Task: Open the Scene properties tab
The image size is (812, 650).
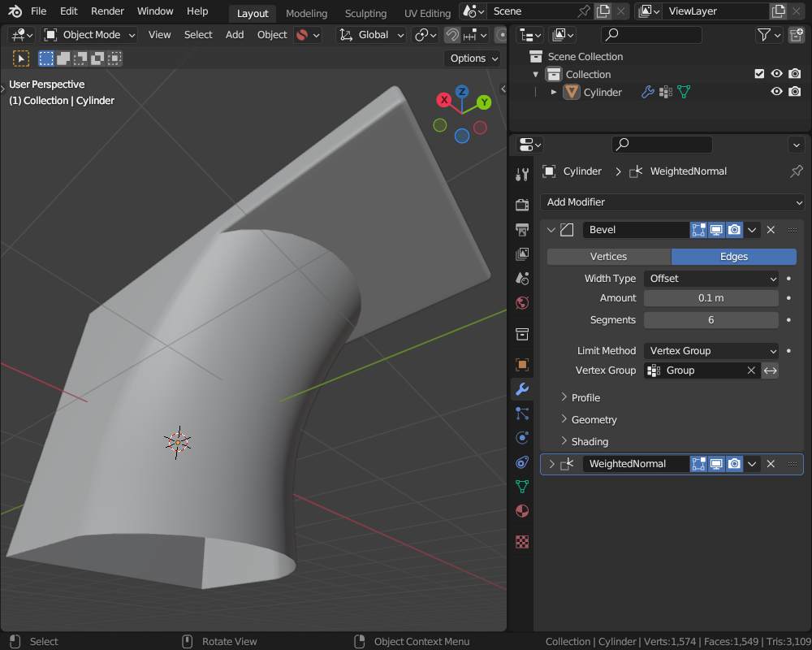Action: [x=522, y=279]
